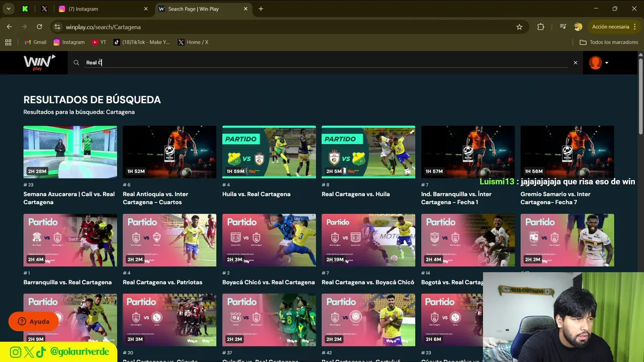The height and width of the screenshot is (362, 644).
Task: Open the browser extensions puzzle icon
Action: [541, 27]
